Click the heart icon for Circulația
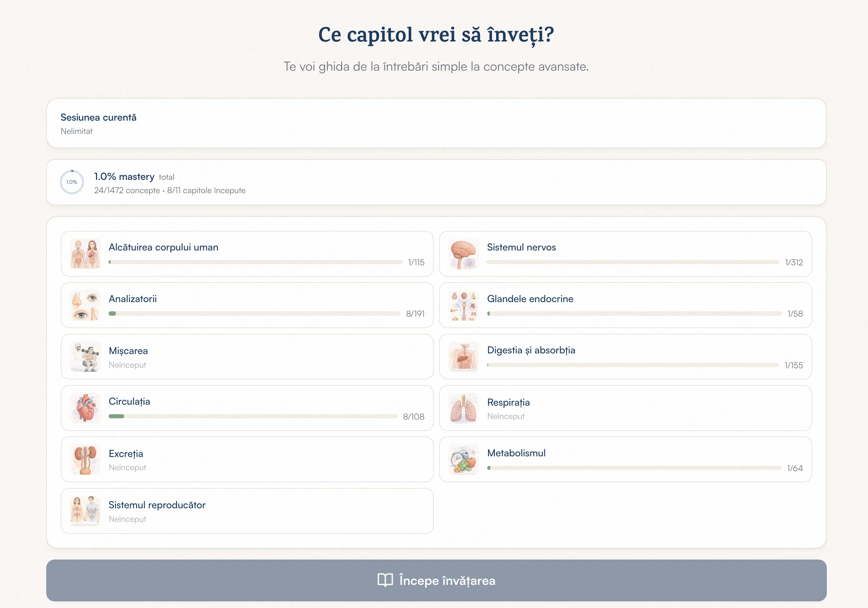The width and height of the screenshot is (868, 608). pos(86,408)
